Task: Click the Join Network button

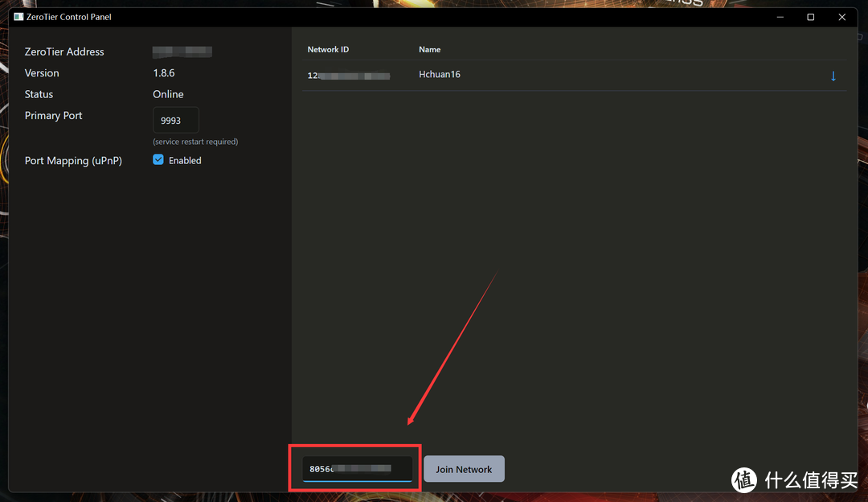Action: [464, 469]
